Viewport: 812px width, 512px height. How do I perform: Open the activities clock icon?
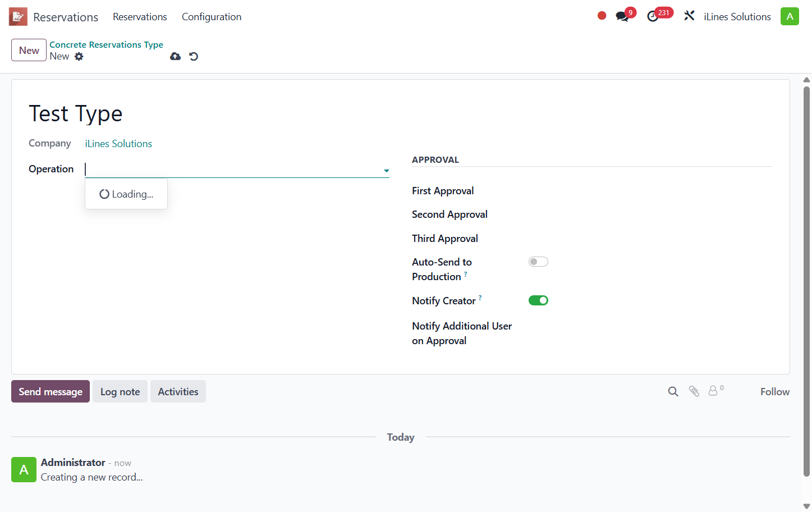tap(653, 16)
